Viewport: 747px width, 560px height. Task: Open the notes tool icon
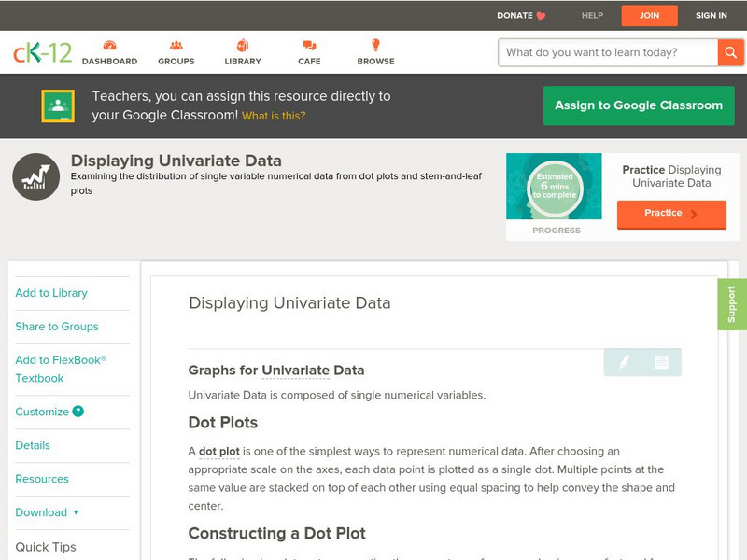[661, 362]
